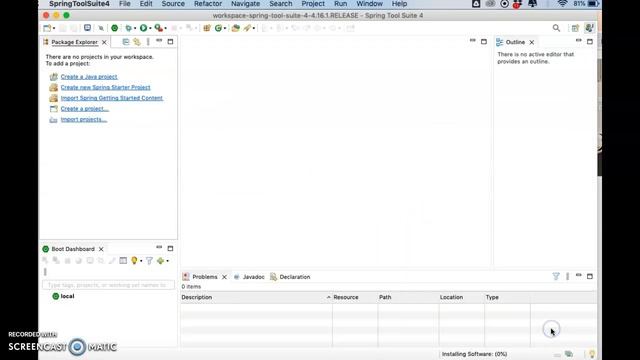640x360 pixels.
Task: Click the Create a Java project link
Action: [x=89, y=77]
